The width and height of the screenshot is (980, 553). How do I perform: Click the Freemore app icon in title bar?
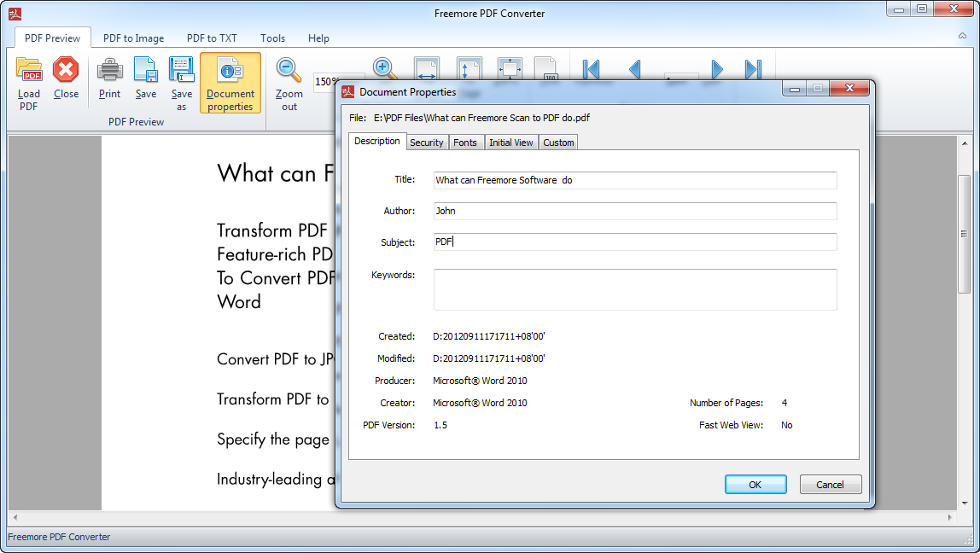click(15, 13)
